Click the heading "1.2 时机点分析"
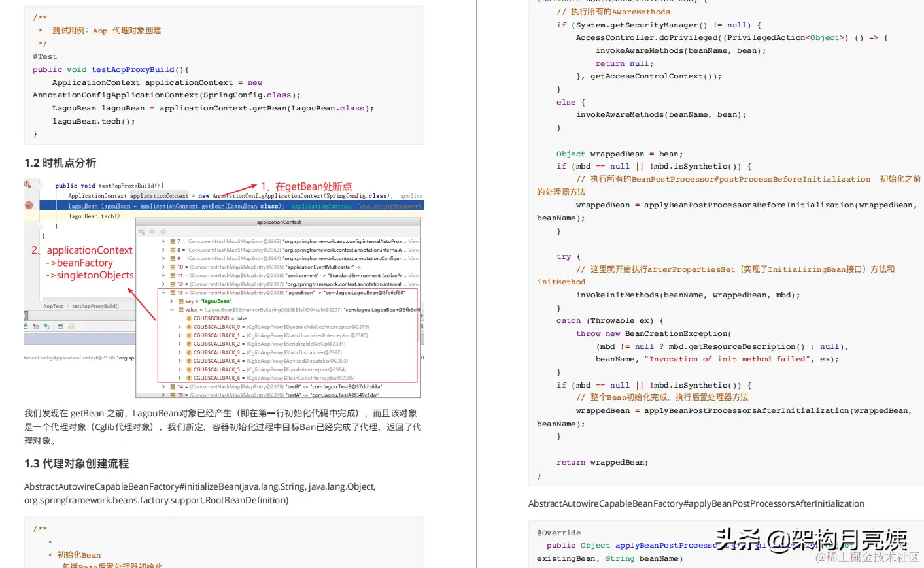Screen dimensions: 924x568 (x=60, y=163)
